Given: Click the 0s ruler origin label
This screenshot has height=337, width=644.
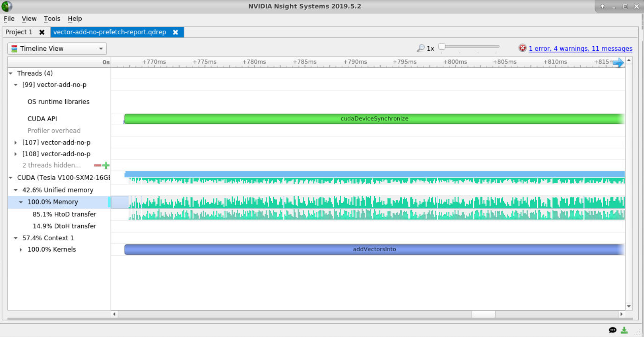Looking at the screenshot, I should 106,62.
